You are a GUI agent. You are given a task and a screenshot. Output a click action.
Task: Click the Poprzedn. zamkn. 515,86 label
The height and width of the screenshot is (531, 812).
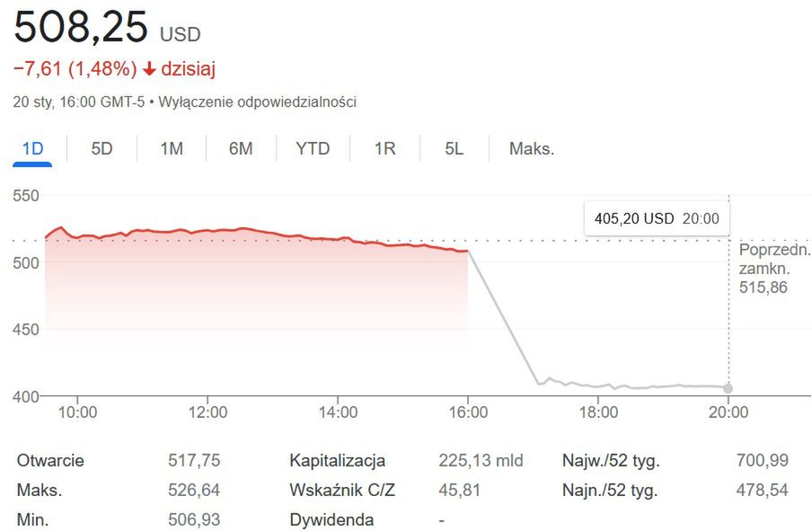click(774, 268)
